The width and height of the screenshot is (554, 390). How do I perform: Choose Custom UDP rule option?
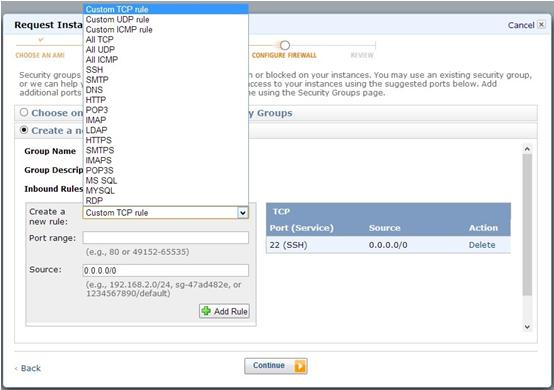166,19
